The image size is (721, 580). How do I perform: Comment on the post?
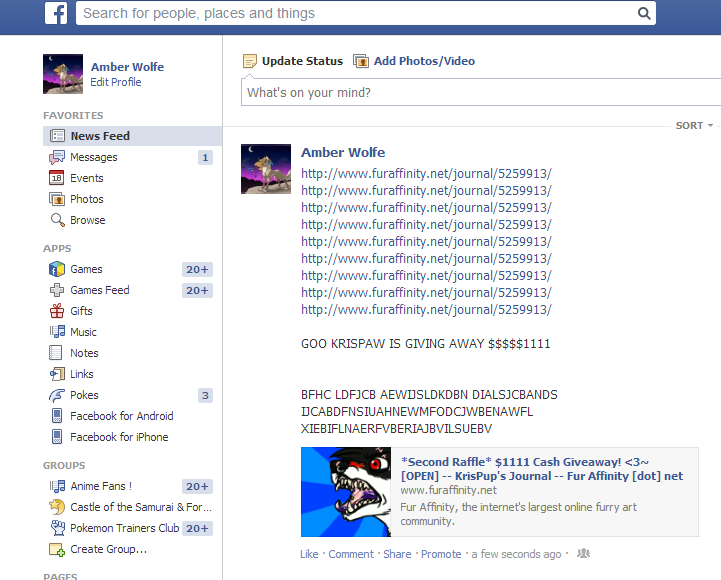click(x=351, y=554)
